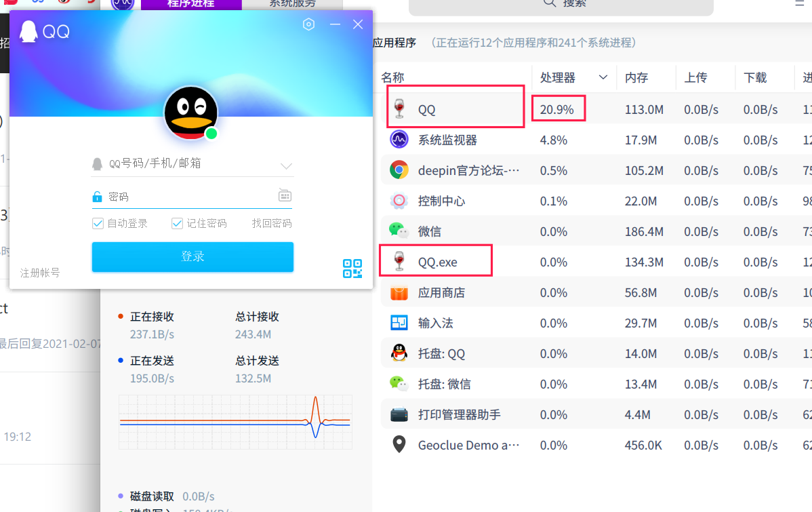The height and width of the screenshot is (512, 812).
Task: Select the QQ wine glass process icon
Action: [399, 109]
